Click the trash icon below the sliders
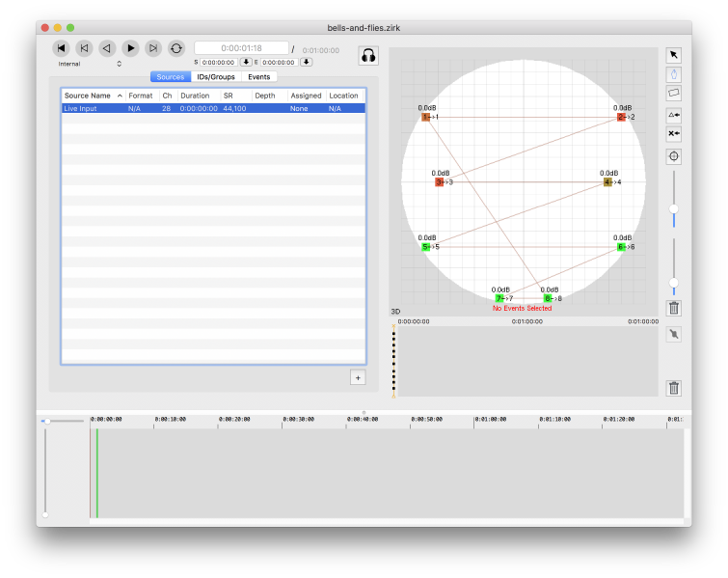This screenshot has width=728, height=578. pos(674,309)
